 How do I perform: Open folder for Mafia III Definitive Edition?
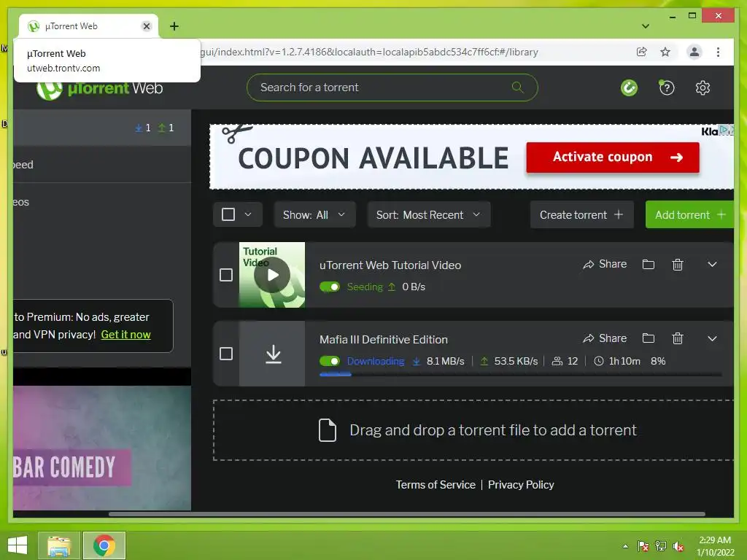(649, 338)
